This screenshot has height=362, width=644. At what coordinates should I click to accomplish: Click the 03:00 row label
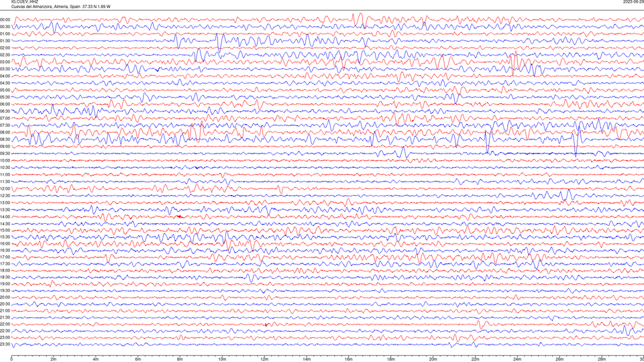pyautogui.click(x=5, y=62)
